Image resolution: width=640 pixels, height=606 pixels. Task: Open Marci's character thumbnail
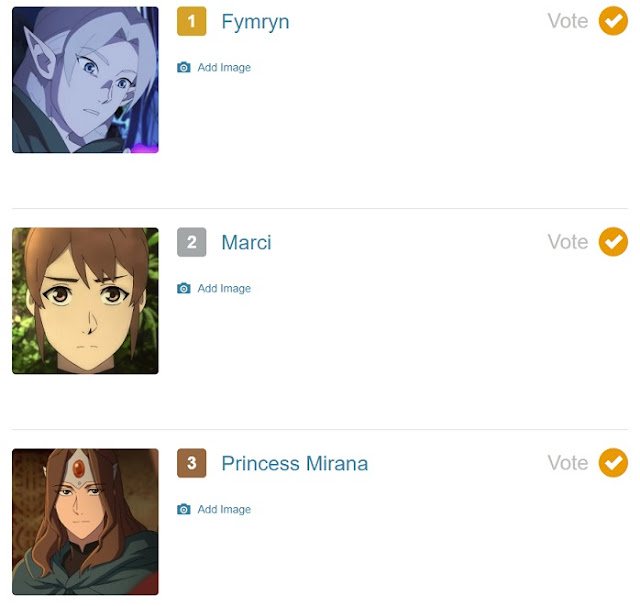pos(85,301)
